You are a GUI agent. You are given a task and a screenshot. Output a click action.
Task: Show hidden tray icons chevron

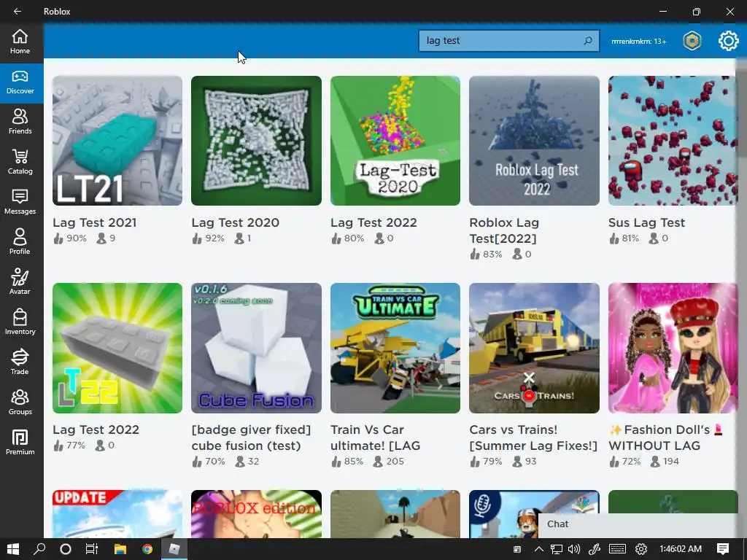pyautogui.click(x=538, y=549)
